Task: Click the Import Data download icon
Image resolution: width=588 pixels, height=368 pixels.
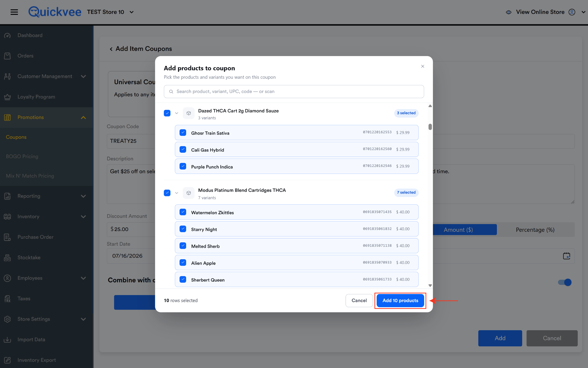Action: [8, 340]
